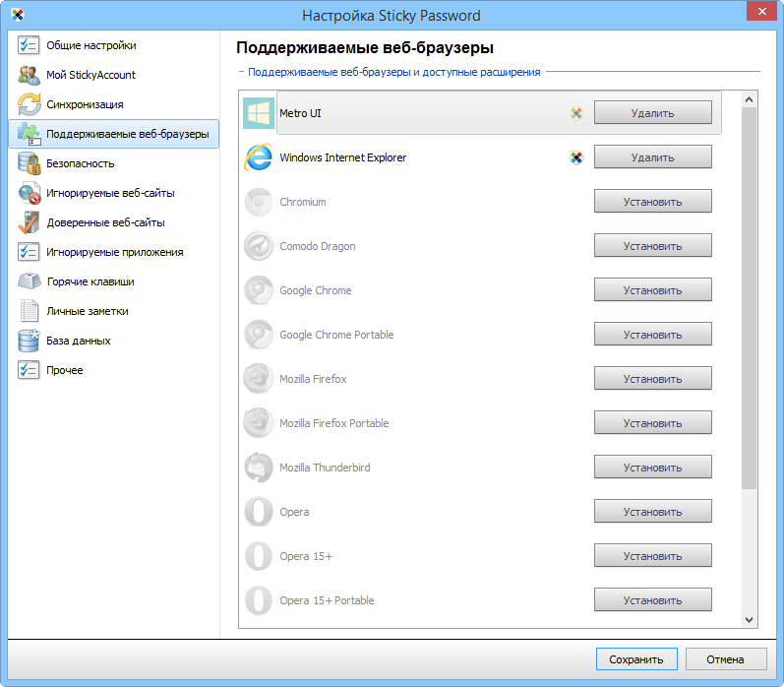Click Установить in the Opera row
Viewport: 784px width, 687px height.
652,511
